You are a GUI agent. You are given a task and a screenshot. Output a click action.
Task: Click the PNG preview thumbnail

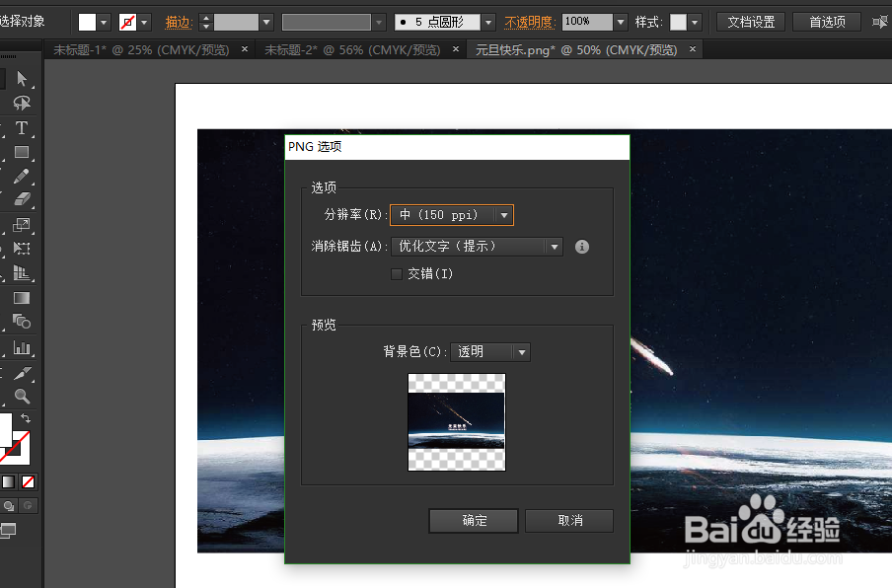(x=457, y=422)
